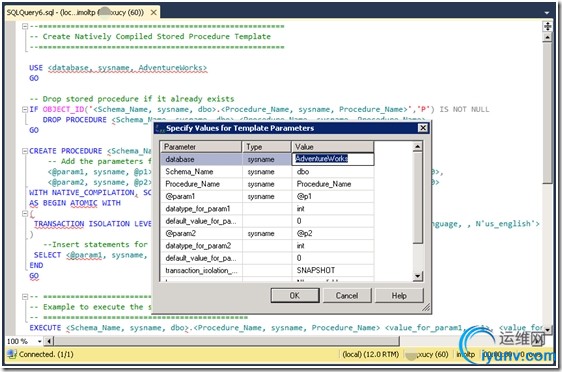Click the @p2 value cell
This screenshot has width=562, height=372.
tap(333, 234)
